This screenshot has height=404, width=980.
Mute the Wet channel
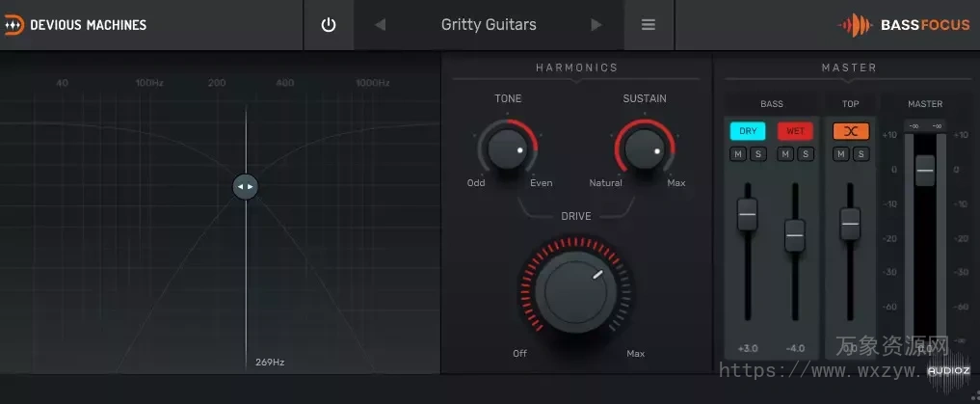(x=785, y=154)
